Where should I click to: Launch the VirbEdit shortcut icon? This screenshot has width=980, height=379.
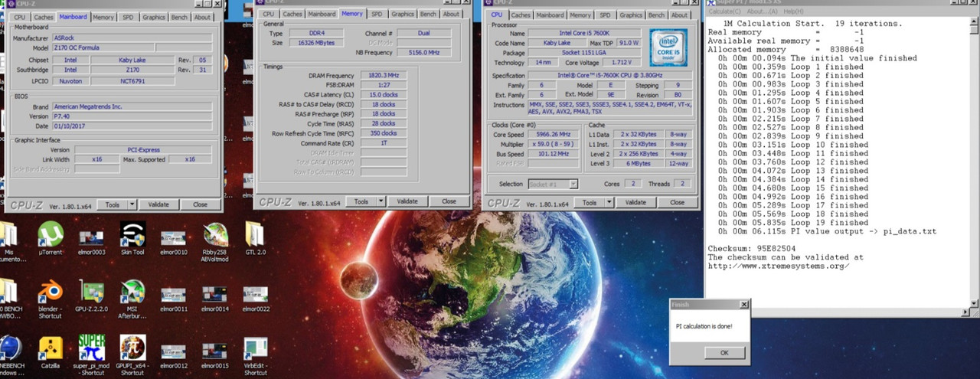(x=256, y=355)
